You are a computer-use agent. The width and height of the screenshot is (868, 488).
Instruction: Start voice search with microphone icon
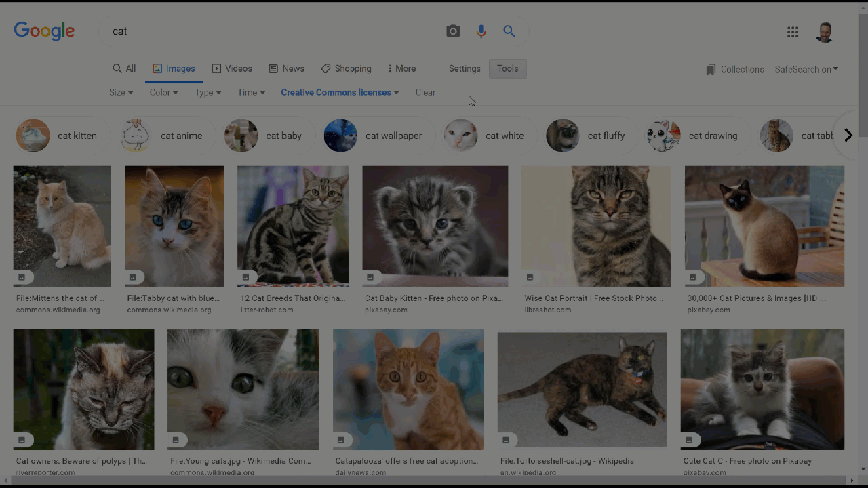point(481,31)
